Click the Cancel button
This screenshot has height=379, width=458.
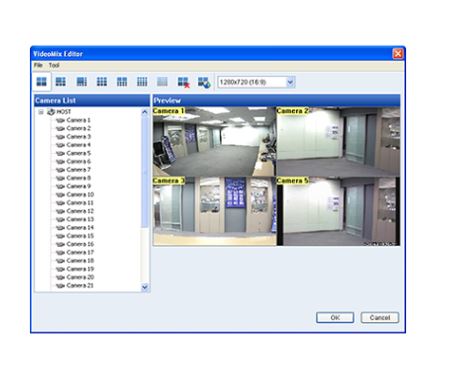click(380, 317)
